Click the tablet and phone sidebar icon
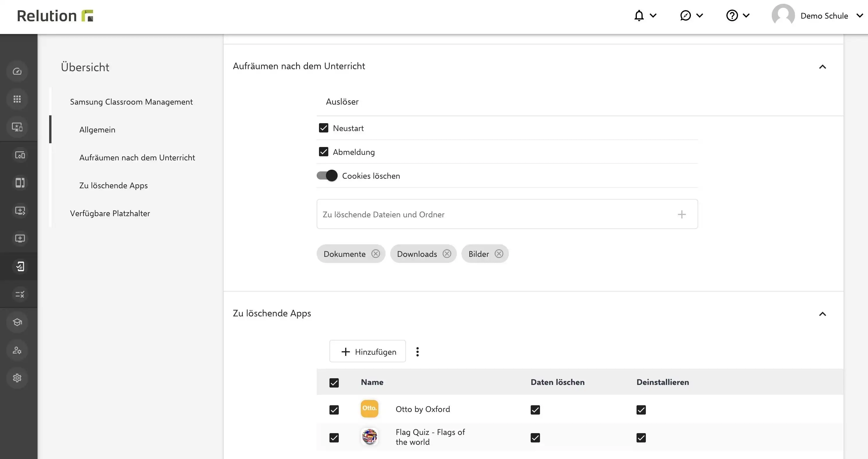 pos(20,183)
